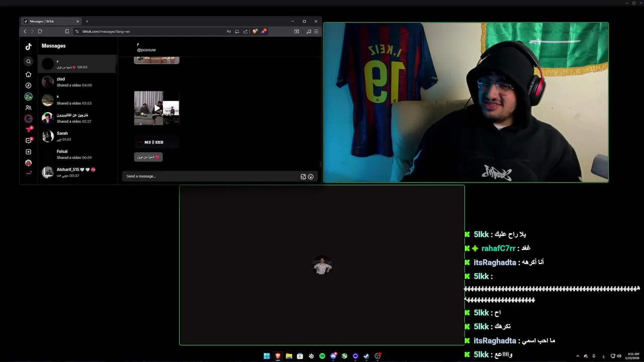
Task: Open the media control music icon
Action: 308,31
